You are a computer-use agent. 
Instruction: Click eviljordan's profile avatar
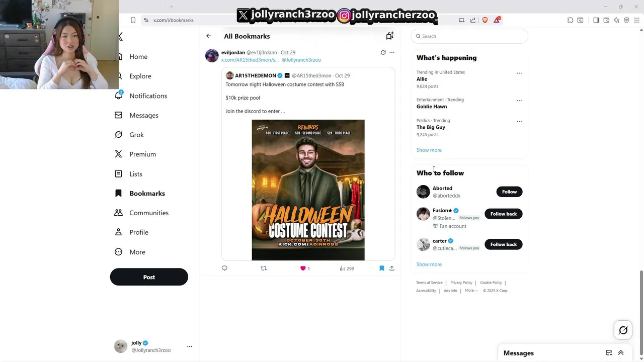click(x=212, y=55)
